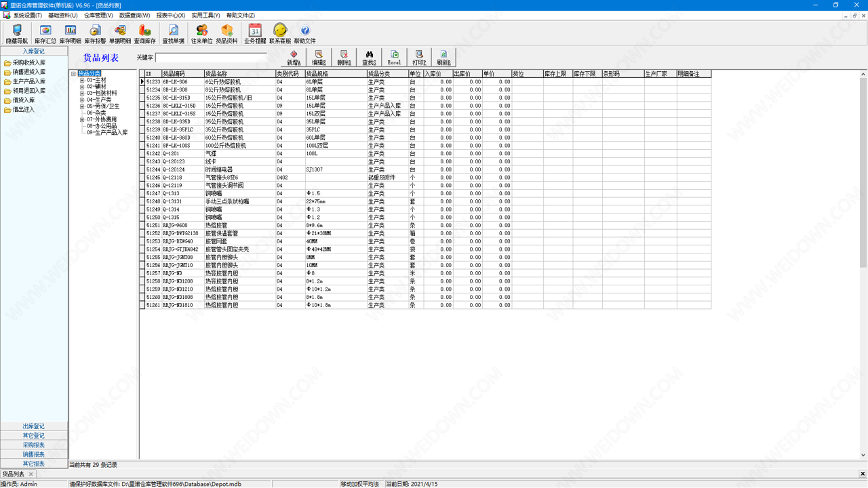Click the 库存报警 toolbar icon
The width and height of the screenshot is (868, 488).
(95, 34)
